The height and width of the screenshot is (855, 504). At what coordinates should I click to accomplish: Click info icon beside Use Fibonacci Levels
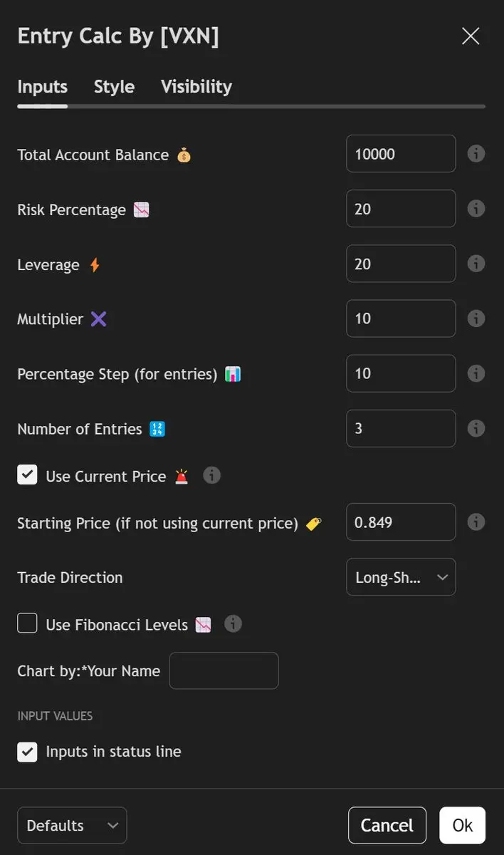(233, 624)
